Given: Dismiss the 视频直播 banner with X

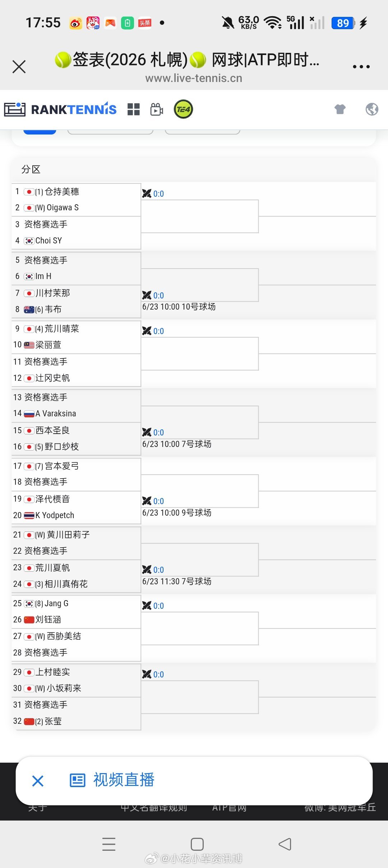Looking at the screenshot, I should (x=38, y=781).
